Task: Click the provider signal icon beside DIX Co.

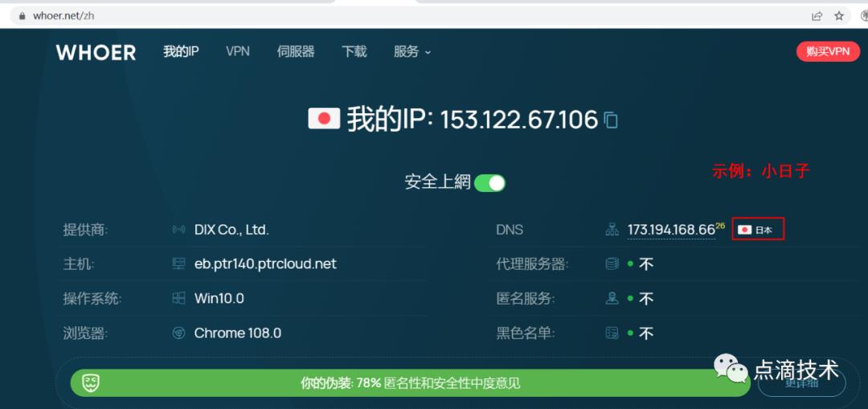Action: (178, 230)
